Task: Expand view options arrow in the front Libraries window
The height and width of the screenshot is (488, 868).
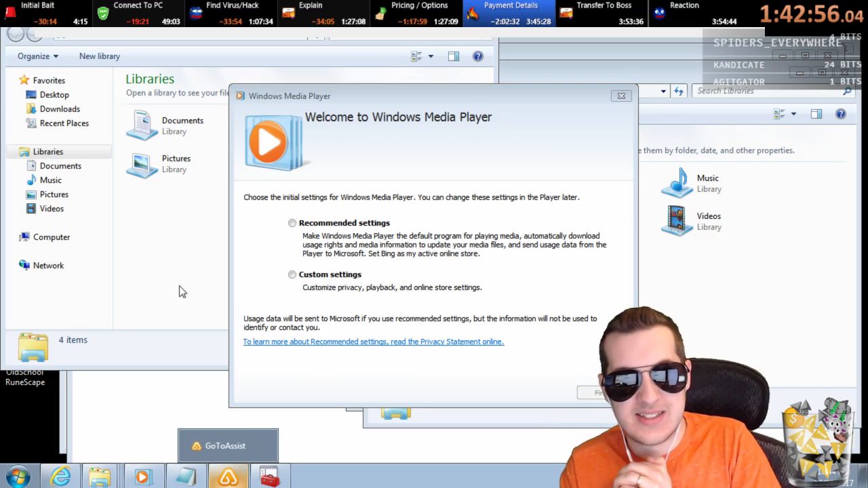Action: pos(431,56)
